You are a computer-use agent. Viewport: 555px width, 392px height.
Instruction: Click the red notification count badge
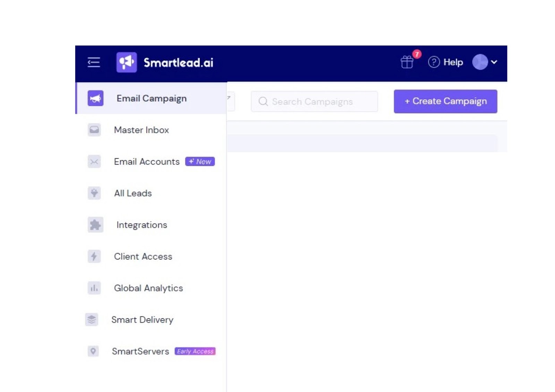[417, 54]
